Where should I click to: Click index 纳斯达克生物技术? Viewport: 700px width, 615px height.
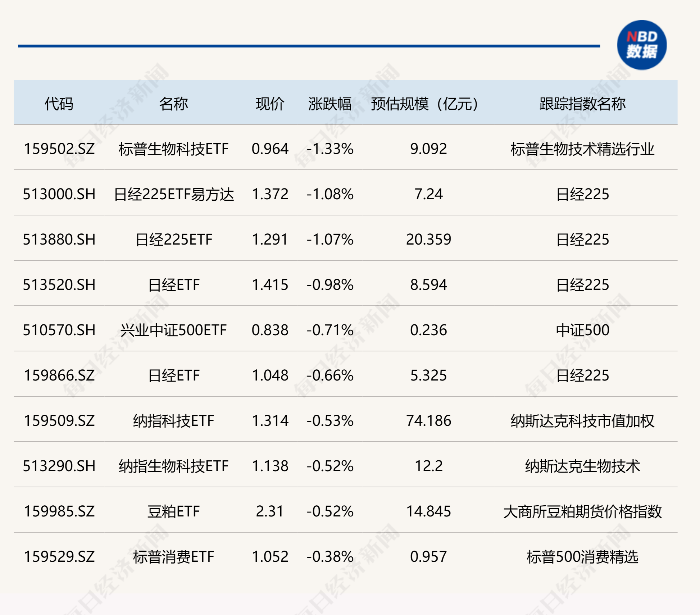pos(582,466)
